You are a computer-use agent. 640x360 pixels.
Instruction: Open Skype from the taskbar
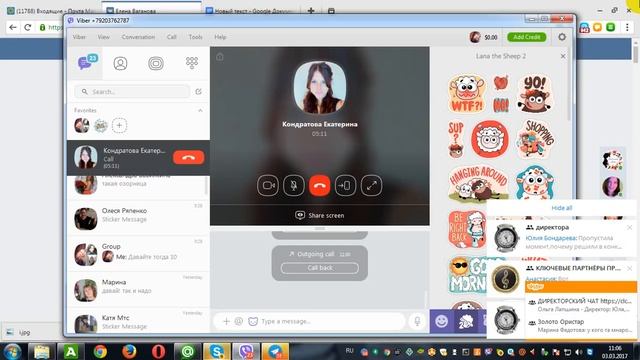pos(216,351)
